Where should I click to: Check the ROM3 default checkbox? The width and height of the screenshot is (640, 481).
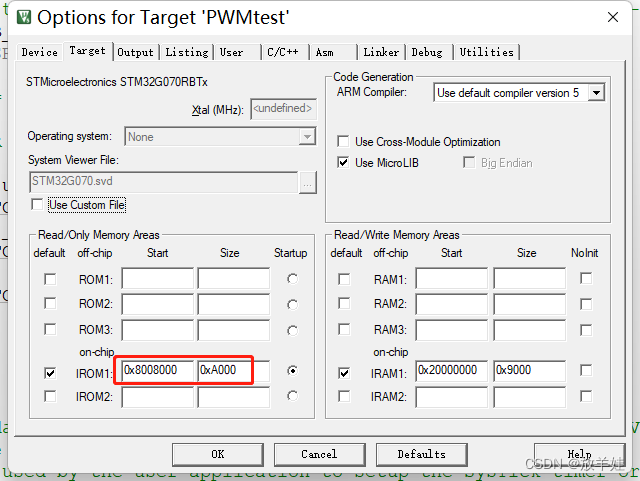(50, 329)
